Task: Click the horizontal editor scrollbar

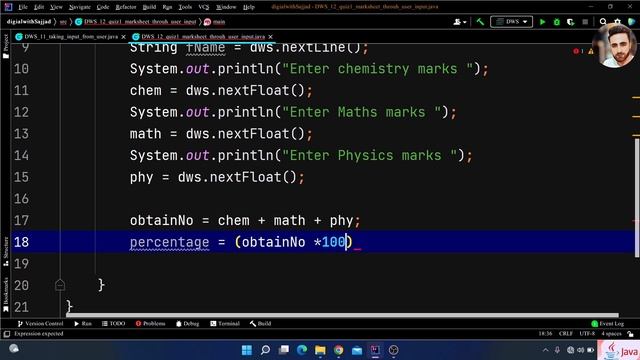Action: pos(342,315)
